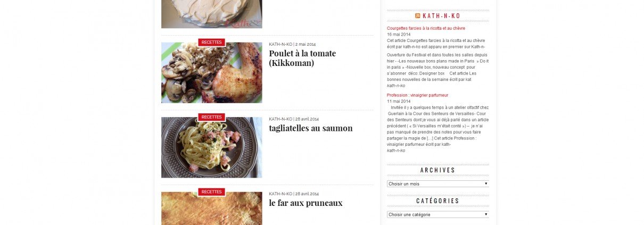
Task: Expand the 'Choisir un mois' archives dropdown
Action: [438, 184]
